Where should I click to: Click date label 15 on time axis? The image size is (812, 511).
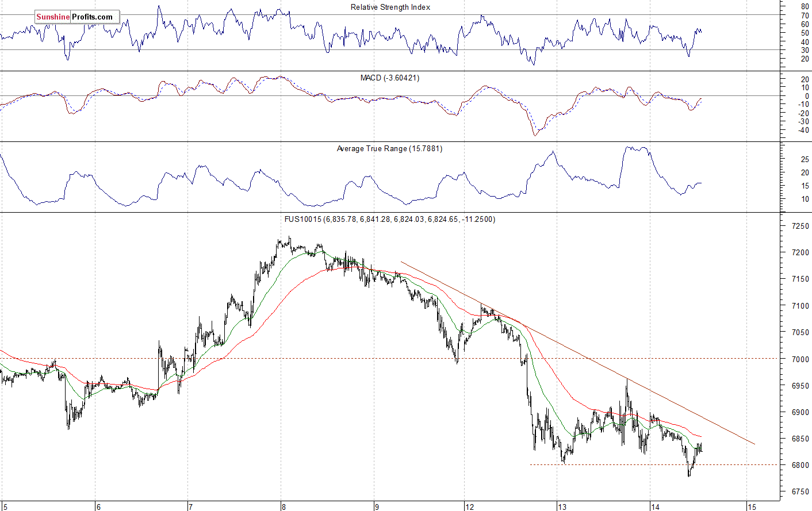752,506
